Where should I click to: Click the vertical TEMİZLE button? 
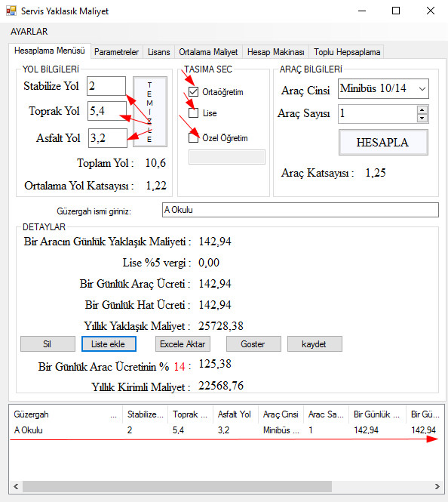(x=149, y=112)
